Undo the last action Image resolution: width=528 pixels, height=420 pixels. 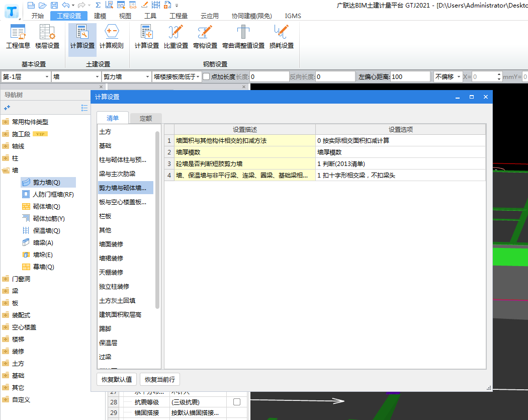pos(66,5)
